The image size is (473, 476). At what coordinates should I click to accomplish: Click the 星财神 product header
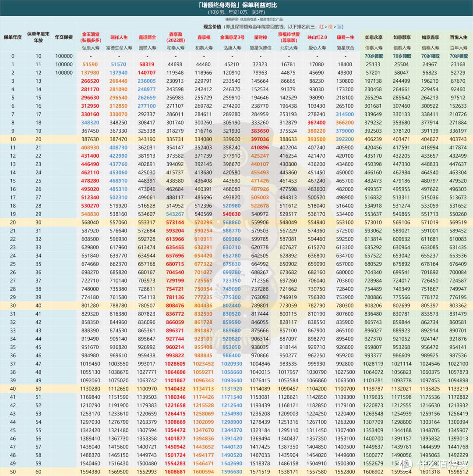click(260, 37)
